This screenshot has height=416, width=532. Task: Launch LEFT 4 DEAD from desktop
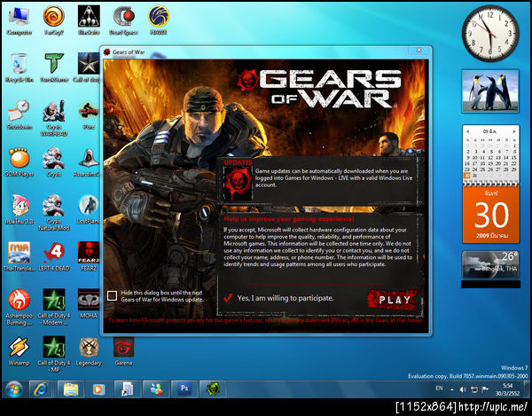[x=54, y=256]
